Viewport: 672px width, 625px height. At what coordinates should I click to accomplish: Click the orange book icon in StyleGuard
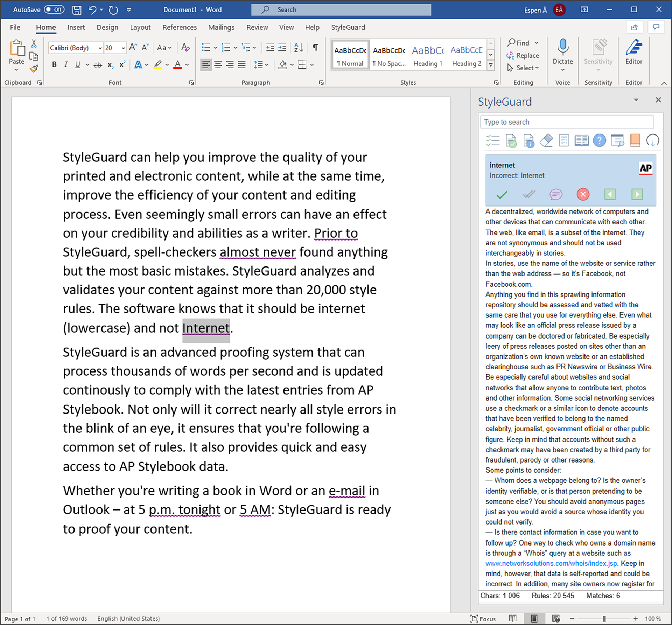pos(635,140)
